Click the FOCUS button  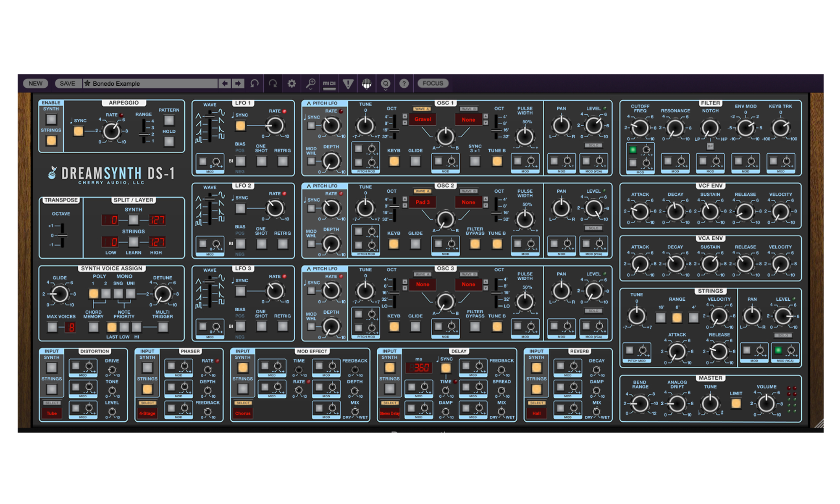[x=433, y=84]
